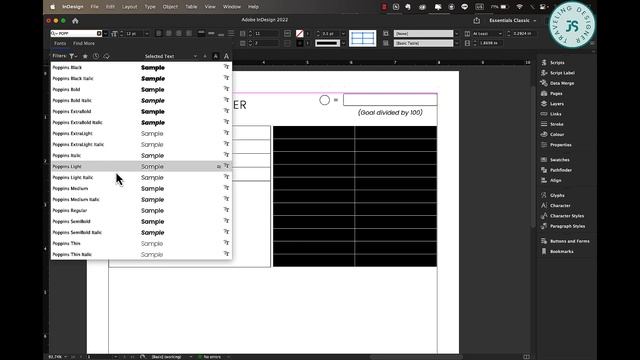The width and height of the screenshot is (640, 360).
Task: Click the fill colour swatch with red slash
Action: tap(300, 33)
